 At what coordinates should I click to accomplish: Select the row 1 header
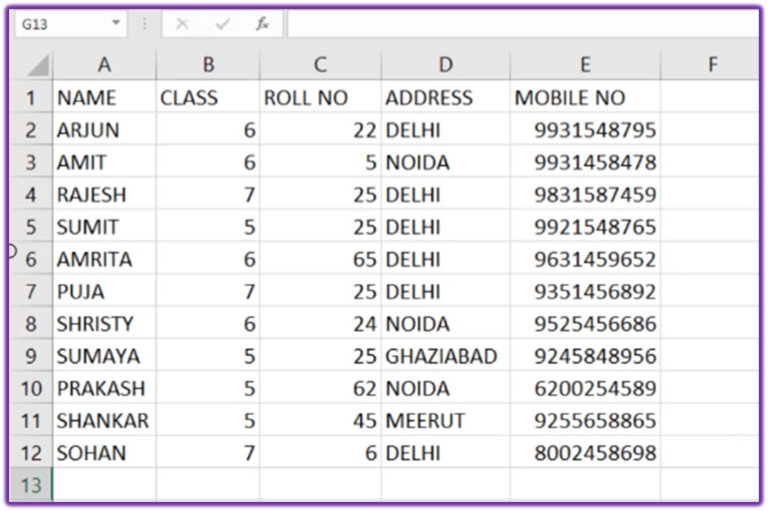(x=31, y=98)
